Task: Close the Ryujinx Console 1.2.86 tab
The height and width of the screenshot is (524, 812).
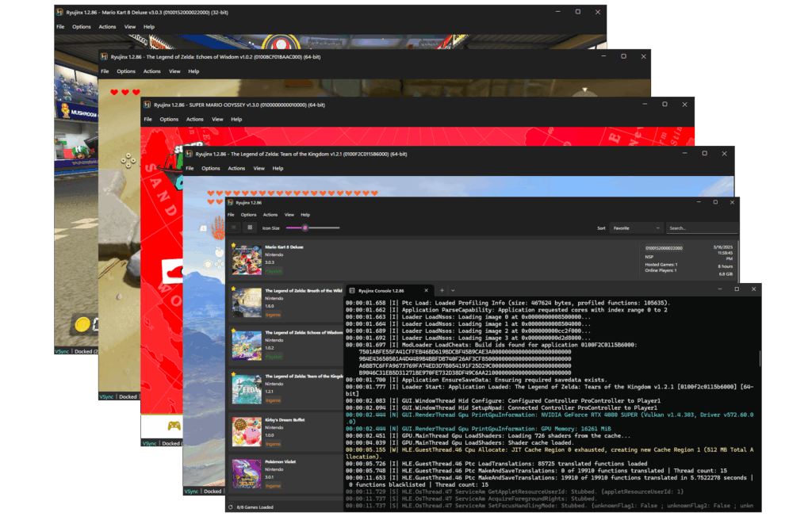Action: coord(427,291)
